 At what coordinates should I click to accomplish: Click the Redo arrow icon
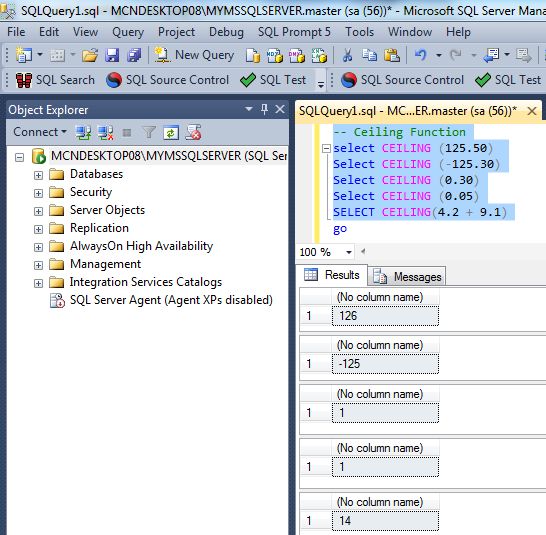(x=456, y=55)
